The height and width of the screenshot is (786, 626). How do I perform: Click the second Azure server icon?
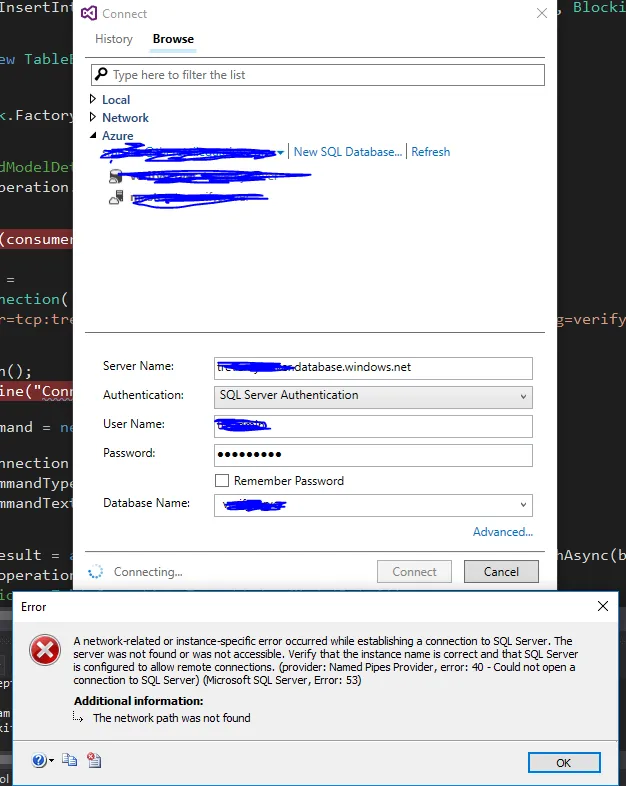(x=116, y=198)
